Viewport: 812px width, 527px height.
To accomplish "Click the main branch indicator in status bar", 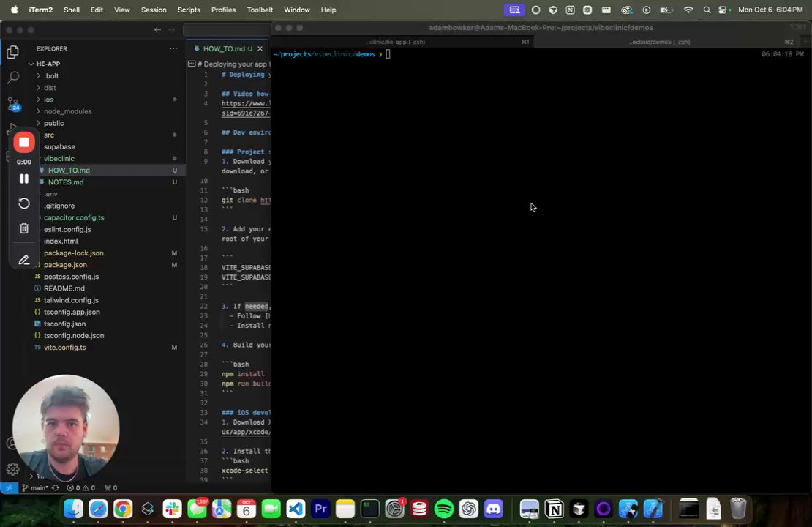I will pyautogui.click(x=34, y=487).
